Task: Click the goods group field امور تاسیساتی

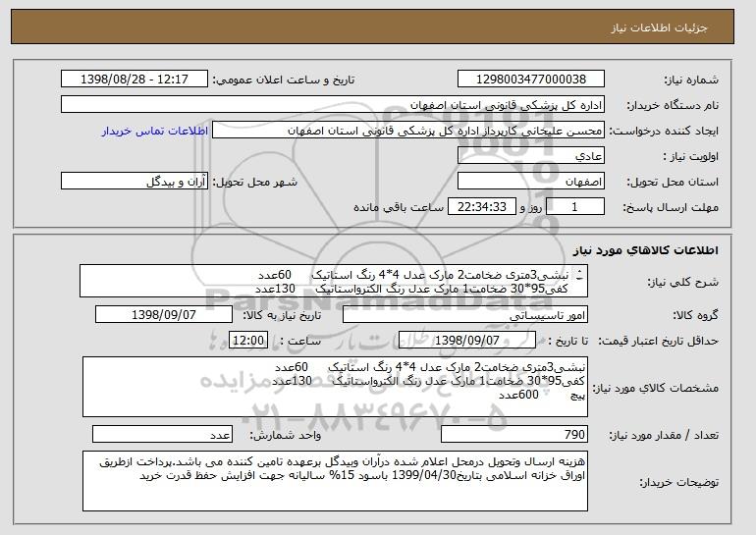Action: point(465,315)
